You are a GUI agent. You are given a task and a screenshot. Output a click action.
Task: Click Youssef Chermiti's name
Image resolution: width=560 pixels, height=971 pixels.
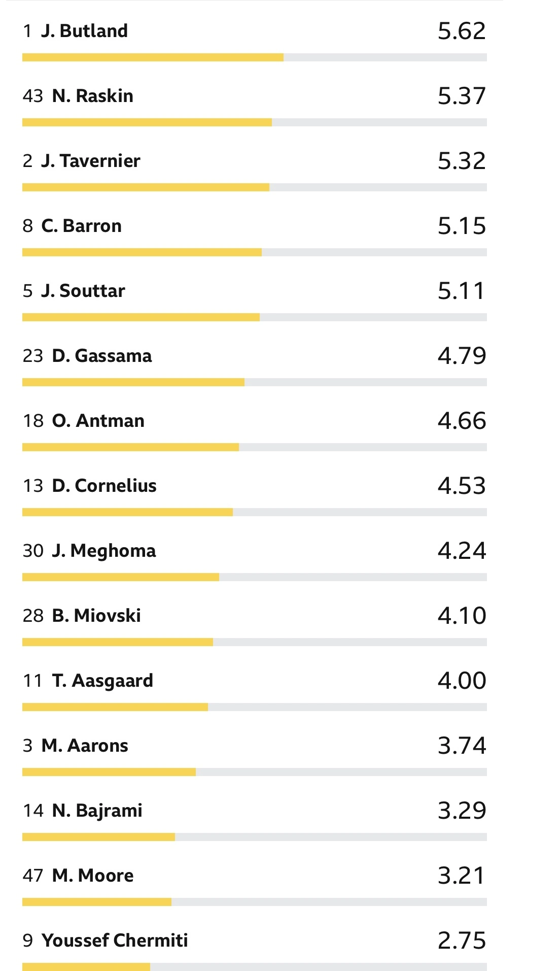pyautogui.click(x=115, y=941)
